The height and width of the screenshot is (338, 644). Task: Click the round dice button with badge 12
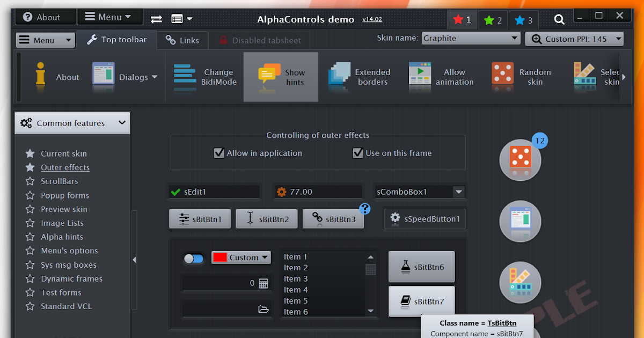520,159
